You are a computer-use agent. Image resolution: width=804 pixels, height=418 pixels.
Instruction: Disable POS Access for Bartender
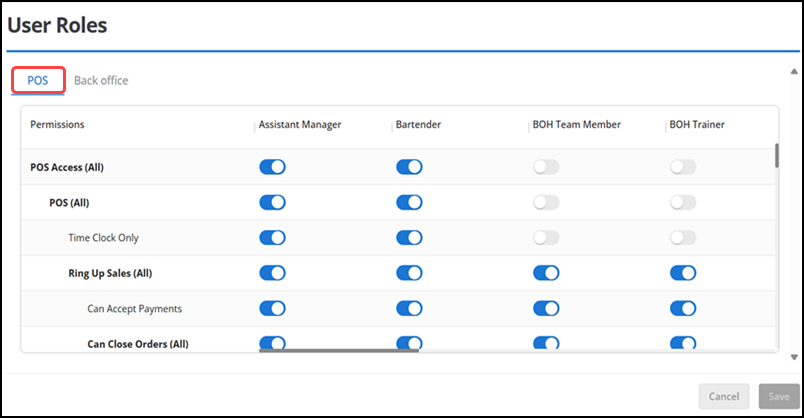click(x=409, y=167)
